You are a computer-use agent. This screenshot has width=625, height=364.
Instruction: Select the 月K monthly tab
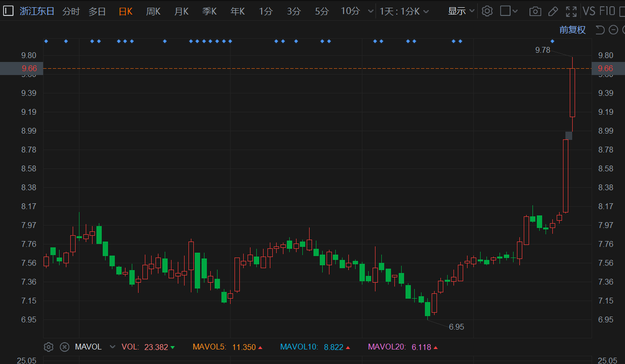[x=181, y=11]
